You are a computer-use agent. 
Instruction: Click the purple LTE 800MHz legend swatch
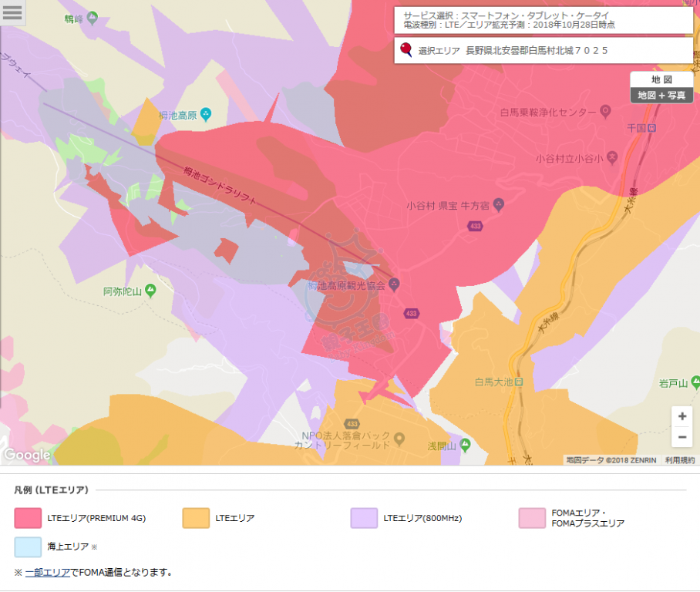click(x=364, y=518)
